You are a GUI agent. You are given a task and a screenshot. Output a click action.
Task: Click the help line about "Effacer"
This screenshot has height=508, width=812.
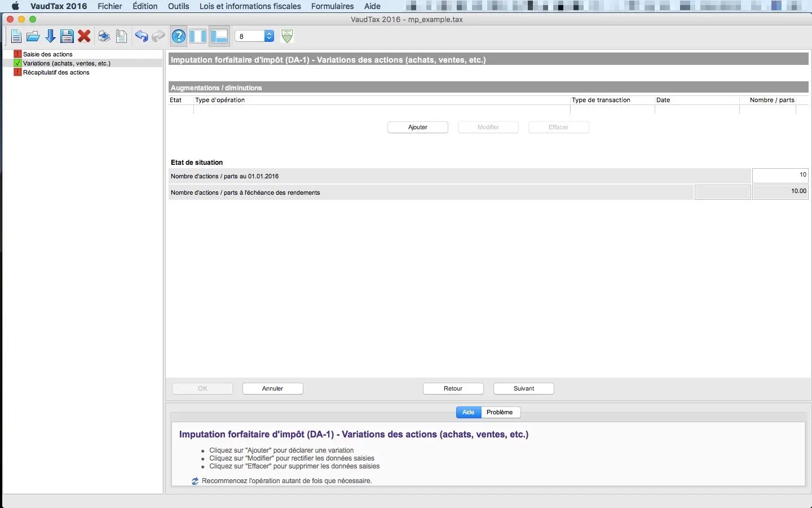click(x=294, y=466)
